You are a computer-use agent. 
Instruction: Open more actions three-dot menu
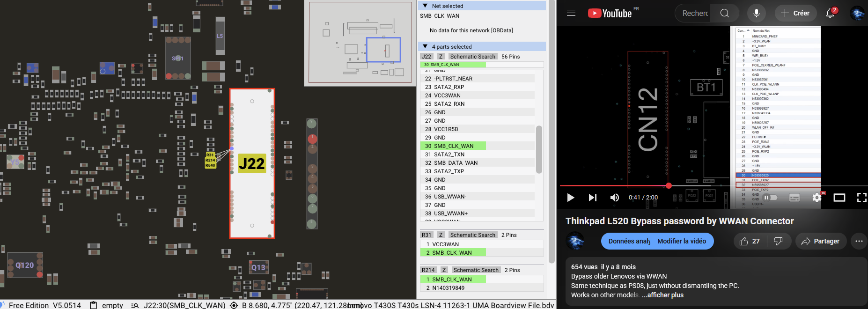coord(859,241)
